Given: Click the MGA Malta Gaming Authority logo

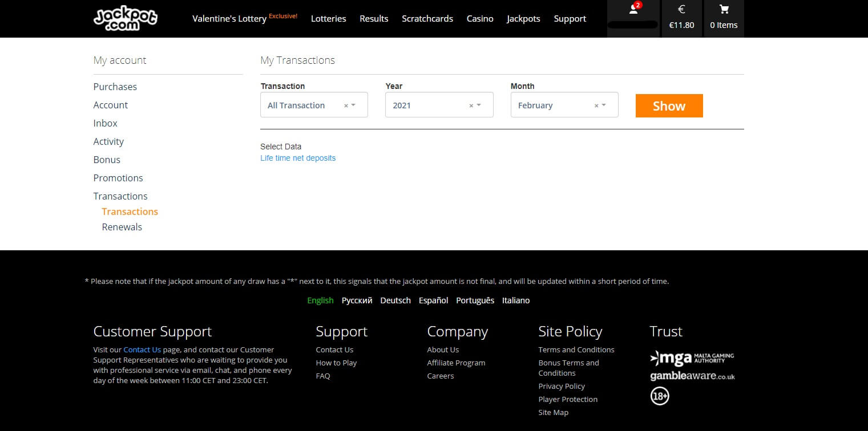Looking at the screenshot, I should point(692,358).
